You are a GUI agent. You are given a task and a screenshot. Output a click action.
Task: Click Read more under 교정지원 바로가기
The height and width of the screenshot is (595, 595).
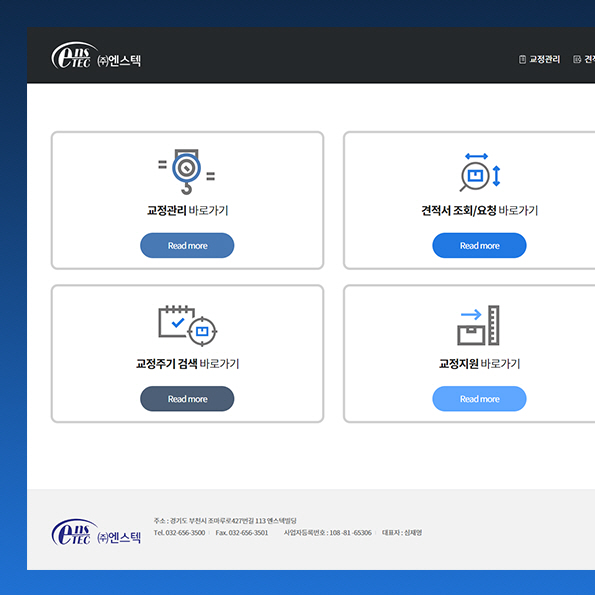[479, 399]
